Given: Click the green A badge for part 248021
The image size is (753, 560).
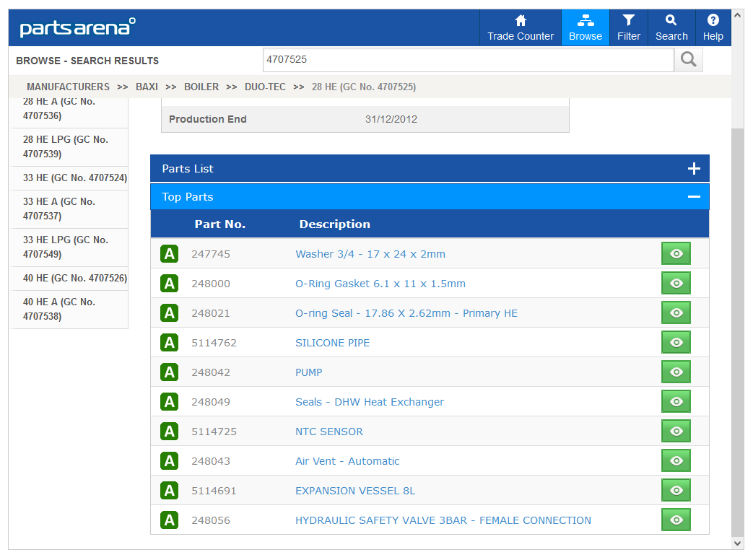Looking at the screenshot, I should [169, 313].
